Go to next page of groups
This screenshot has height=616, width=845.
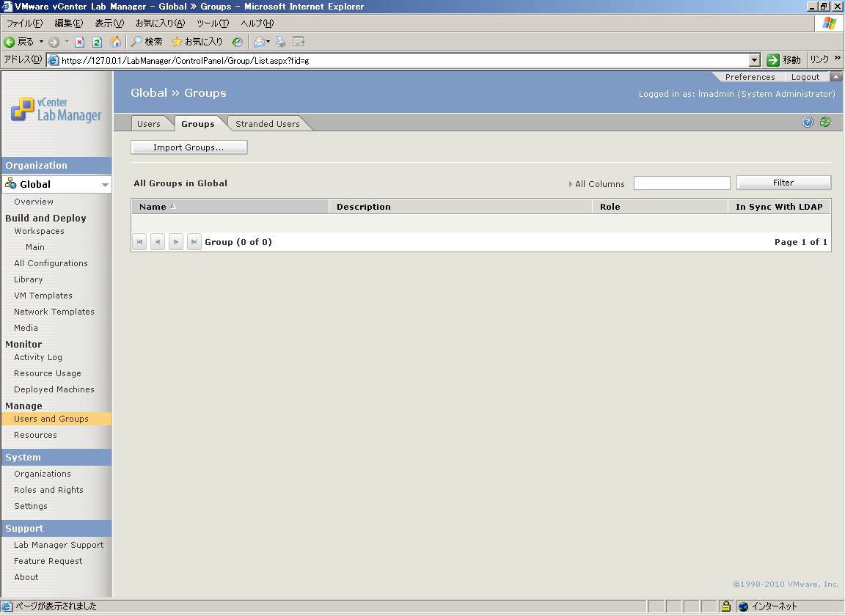[176, 242]
